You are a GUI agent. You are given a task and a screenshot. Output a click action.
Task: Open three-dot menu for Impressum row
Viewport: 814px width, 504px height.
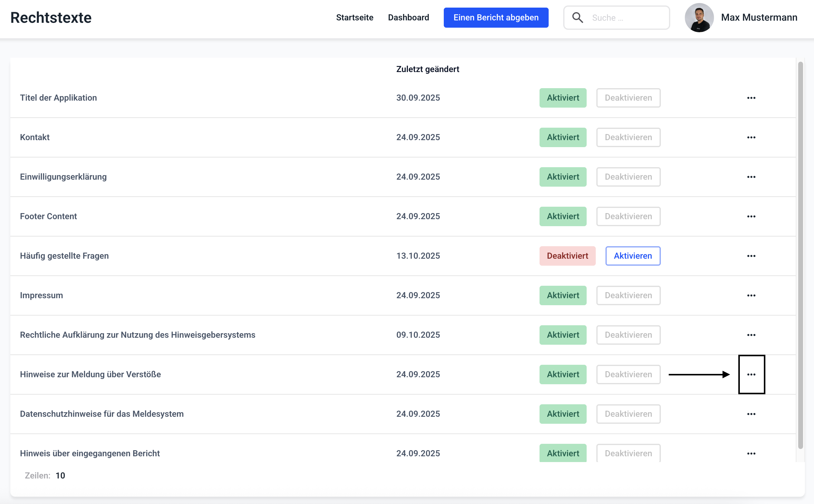point(751,295)
